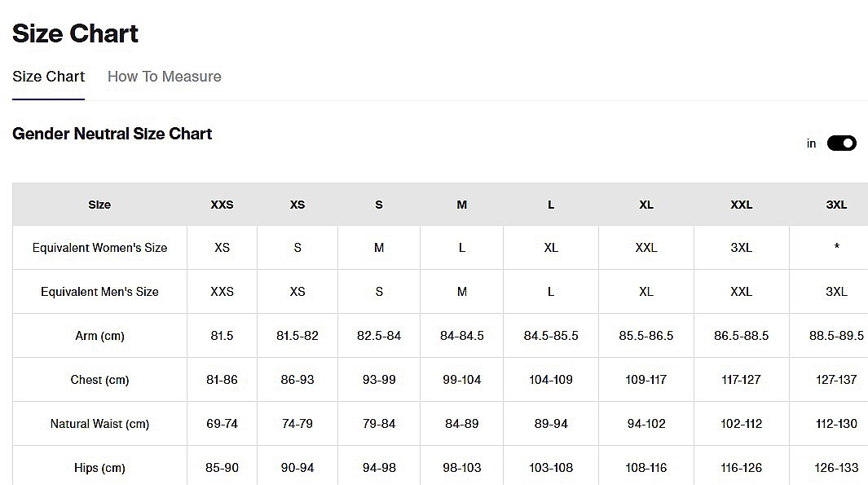Click the Gender Neutral Size Chart heading
The height and width of the screenshot is (485, 868).
[112, 134]
